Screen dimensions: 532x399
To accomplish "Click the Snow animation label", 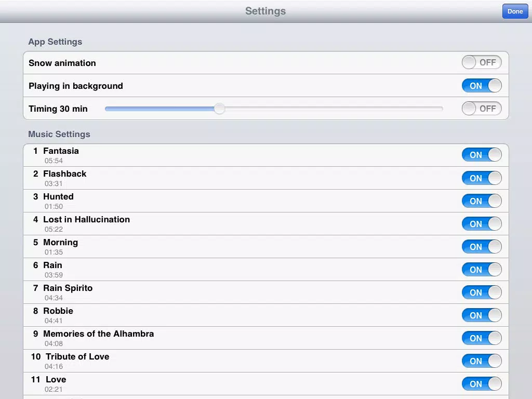I will point(62,63).
